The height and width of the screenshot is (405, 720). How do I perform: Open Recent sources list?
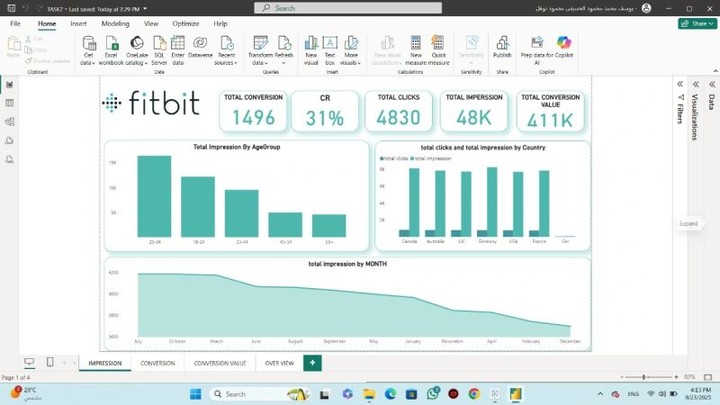tap(226, 51)
